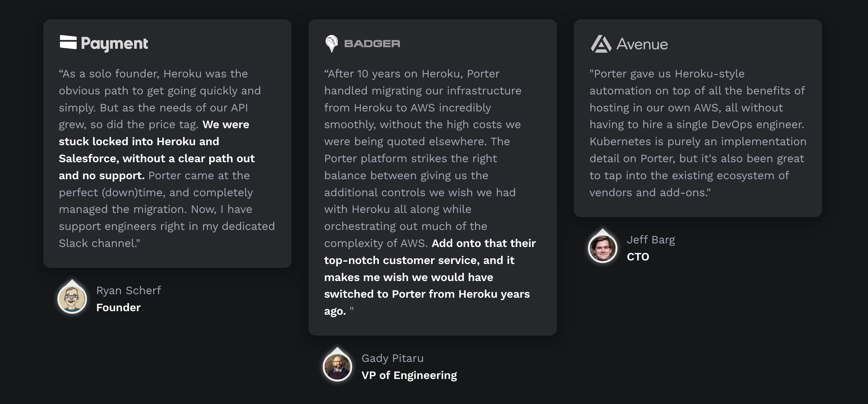Click the 'After 10 years on Heroku' testimonial
The width and height of the screenshot is (868, 404).
point(432,177)
